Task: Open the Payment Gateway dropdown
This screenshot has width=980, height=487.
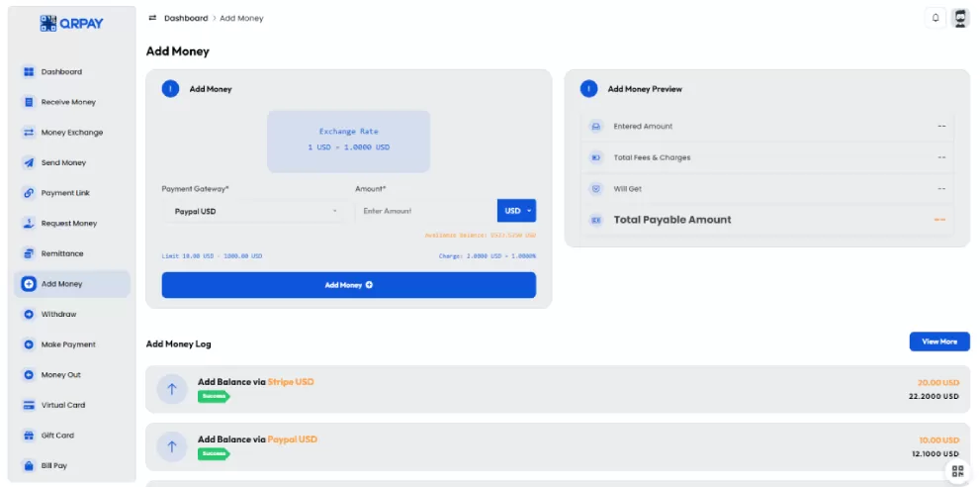Action: 253,211
